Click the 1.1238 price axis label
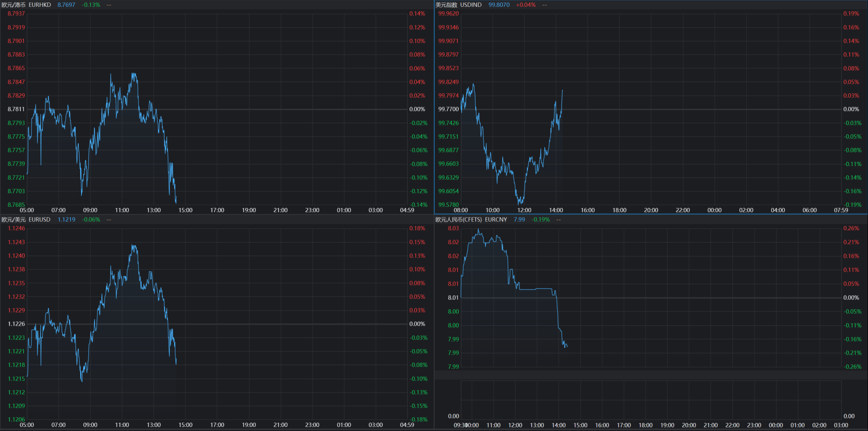The image size is (868, 431). [16, 269]
